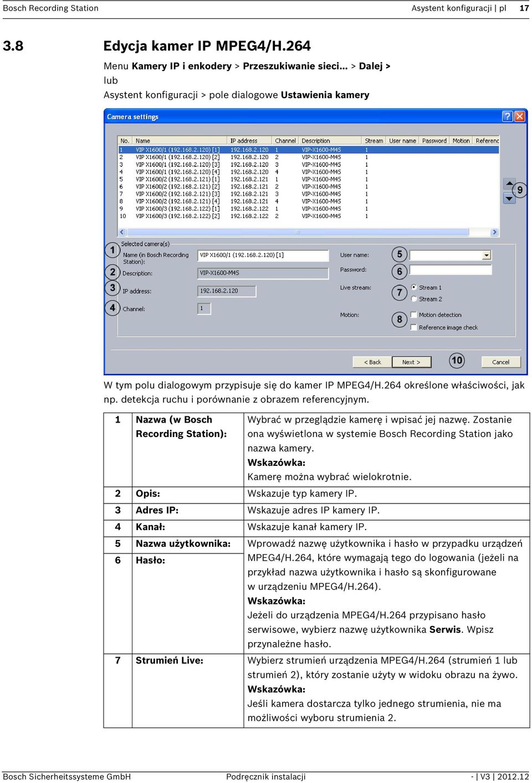532x783 pixels.
Task: Select row 2 VIP X1600/1 (192.168.2.120) [2]
Action: click(x=309, y=157)
